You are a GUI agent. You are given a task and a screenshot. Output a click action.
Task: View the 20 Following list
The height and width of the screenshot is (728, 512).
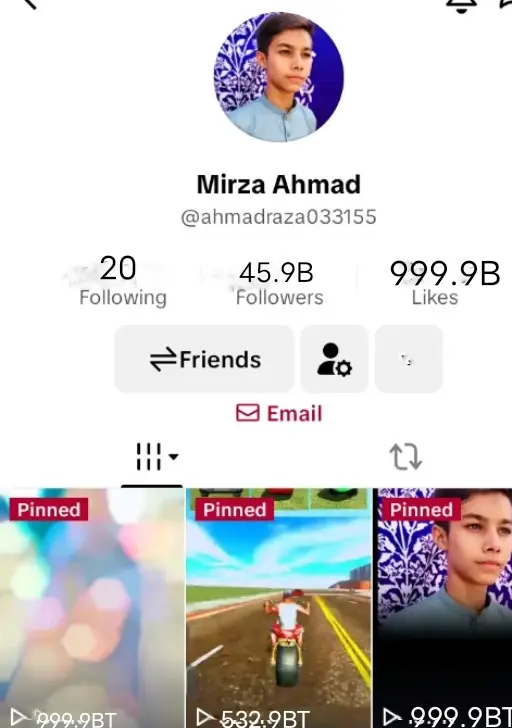tap(122, 281)
